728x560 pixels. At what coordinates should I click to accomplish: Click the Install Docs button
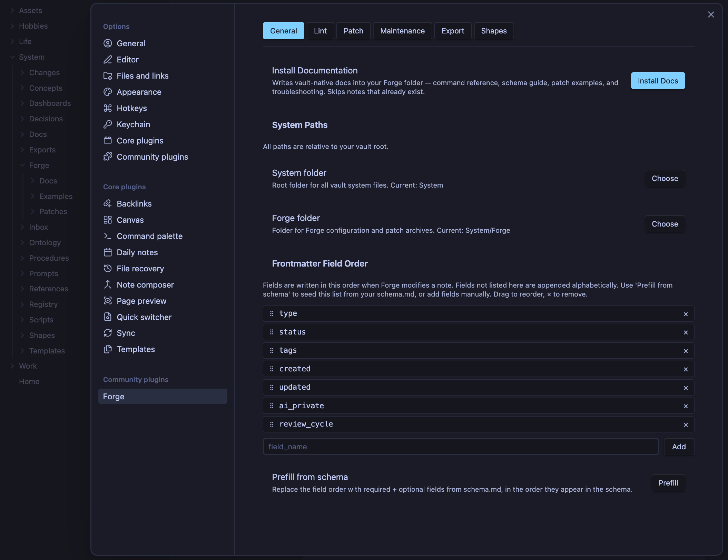click(x=658, y=81)
